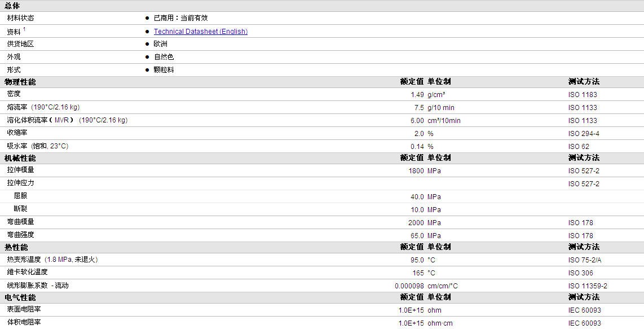Click 测试方法 header in 物理性能 section
Image resolution: width=644 pixels, height=329 pixels.
584,81
